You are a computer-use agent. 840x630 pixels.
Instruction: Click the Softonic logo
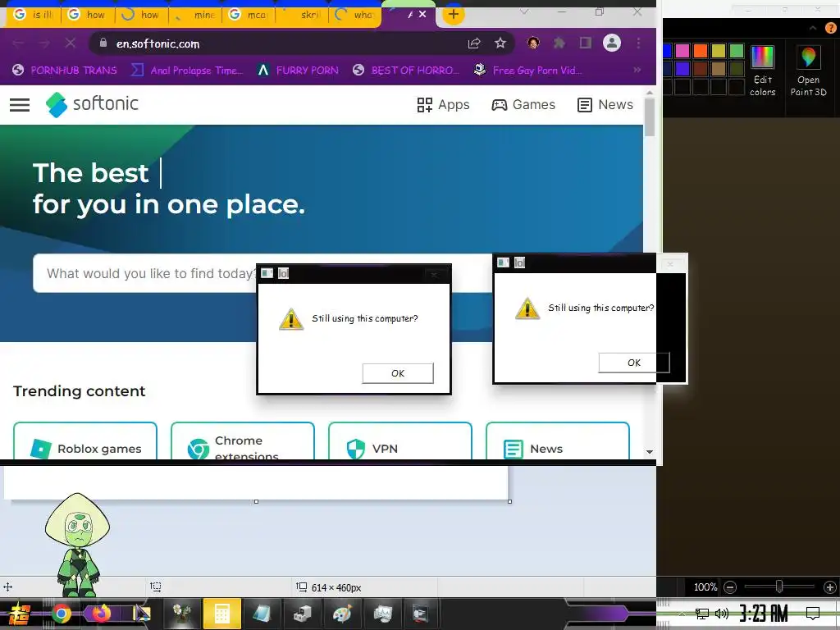[92, 104]
